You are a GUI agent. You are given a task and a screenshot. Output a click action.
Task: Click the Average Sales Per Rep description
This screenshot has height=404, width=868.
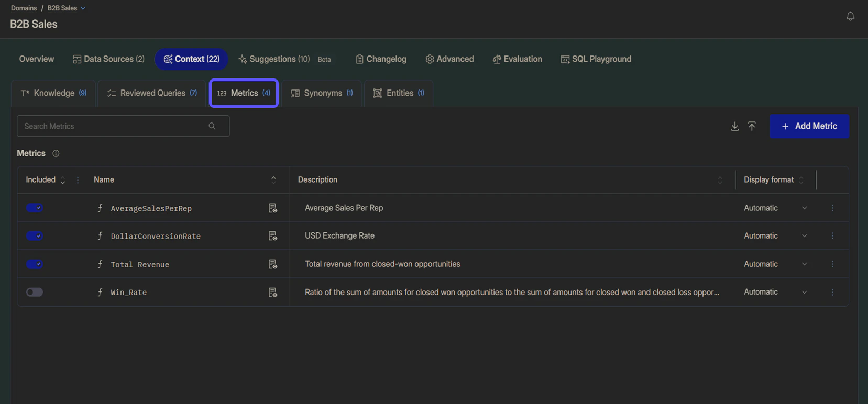point(344,208)
